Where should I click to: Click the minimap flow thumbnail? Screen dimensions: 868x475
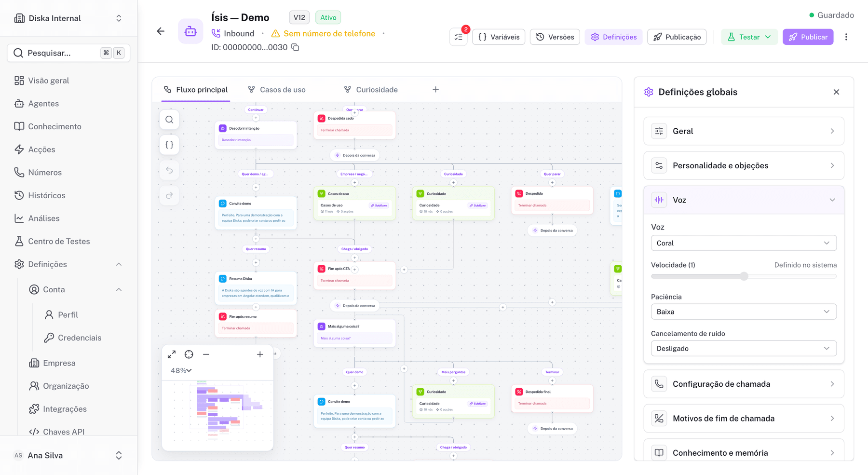click(x=217, y=415)
